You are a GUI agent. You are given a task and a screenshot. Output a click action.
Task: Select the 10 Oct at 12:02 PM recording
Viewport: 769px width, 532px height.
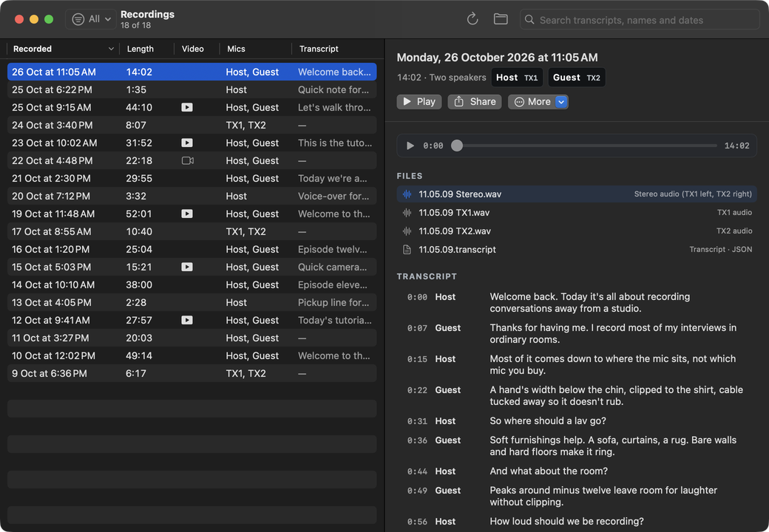pos(192,355)
